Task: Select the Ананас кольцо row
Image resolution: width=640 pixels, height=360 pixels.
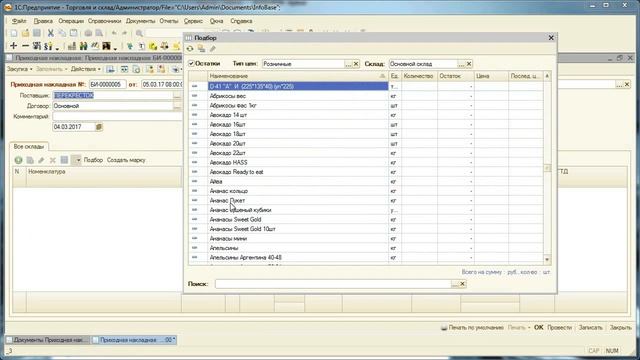Action: point(366,191)
